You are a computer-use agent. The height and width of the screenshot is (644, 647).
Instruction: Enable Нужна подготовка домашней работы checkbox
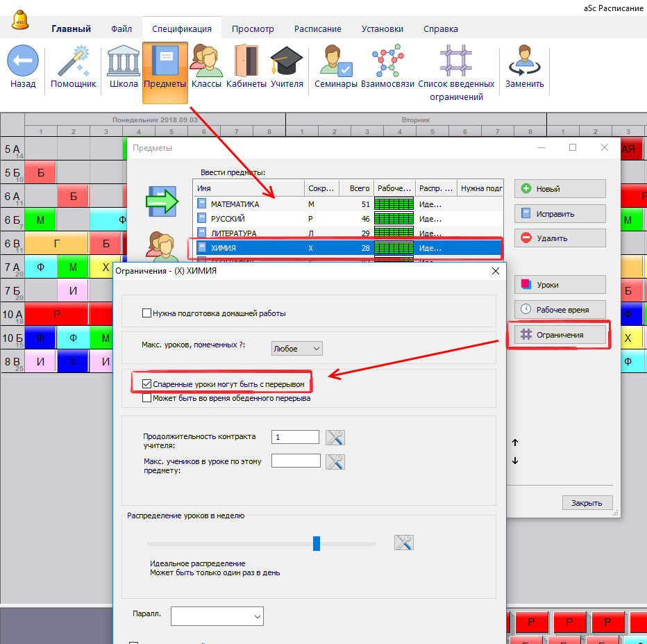[x=146, y=313]
